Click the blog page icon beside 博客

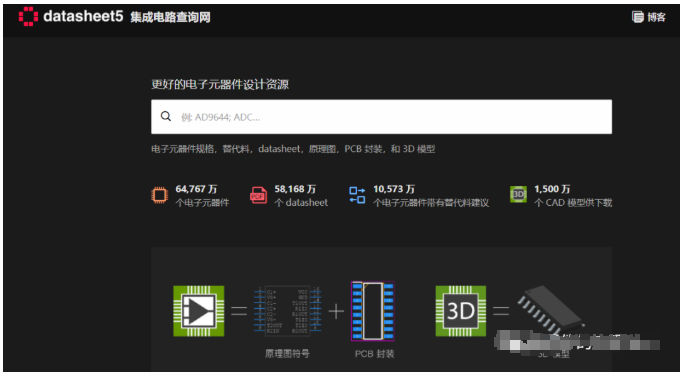638,17
